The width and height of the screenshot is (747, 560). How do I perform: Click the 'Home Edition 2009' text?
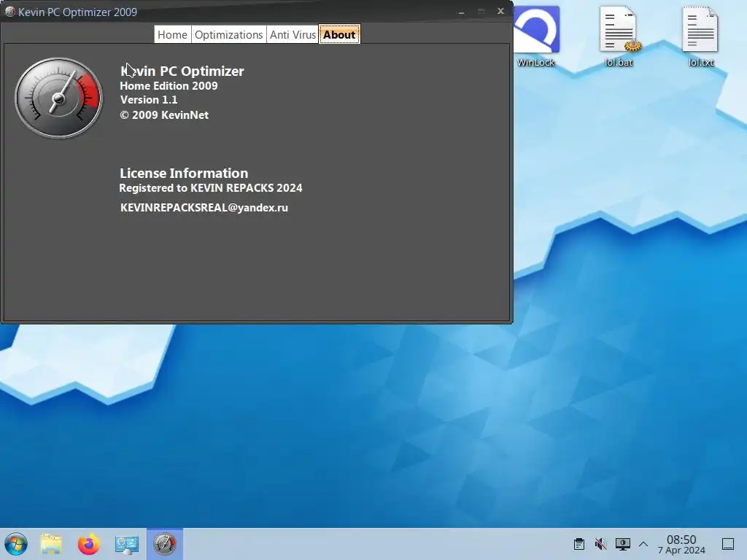(x=169, y=86)
